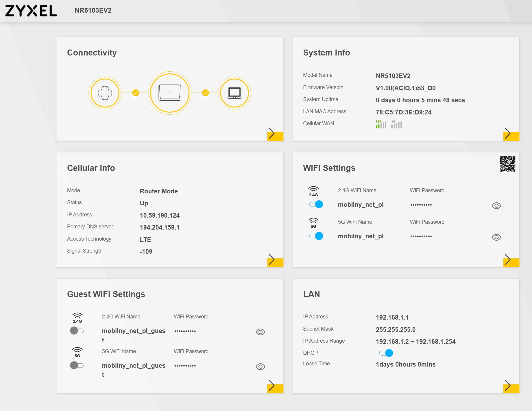Enable the guest 2.4G WiFi toggle
This screenshot has height=411, width=532.
pyautogui.click(x=77, y=331)
